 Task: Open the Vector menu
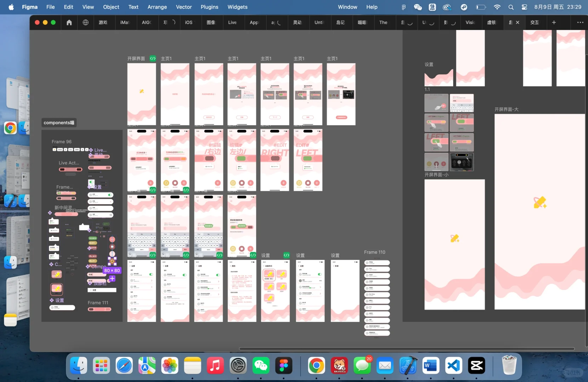(x=184, y=7)
